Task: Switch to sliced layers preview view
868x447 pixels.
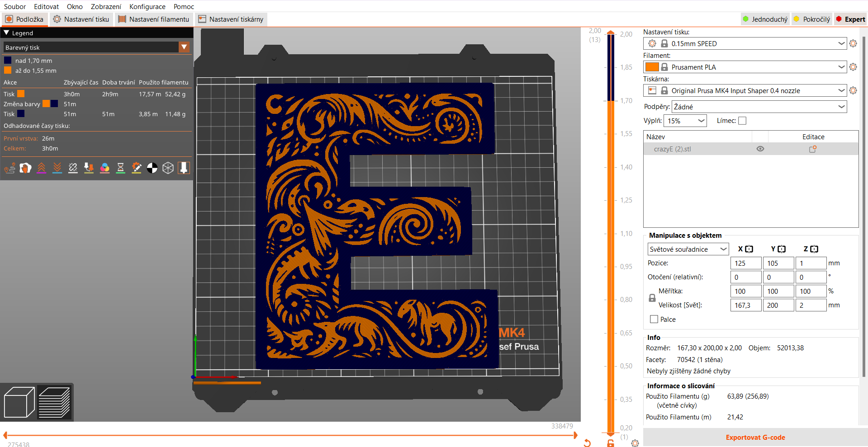Action: tap(54, 402)
